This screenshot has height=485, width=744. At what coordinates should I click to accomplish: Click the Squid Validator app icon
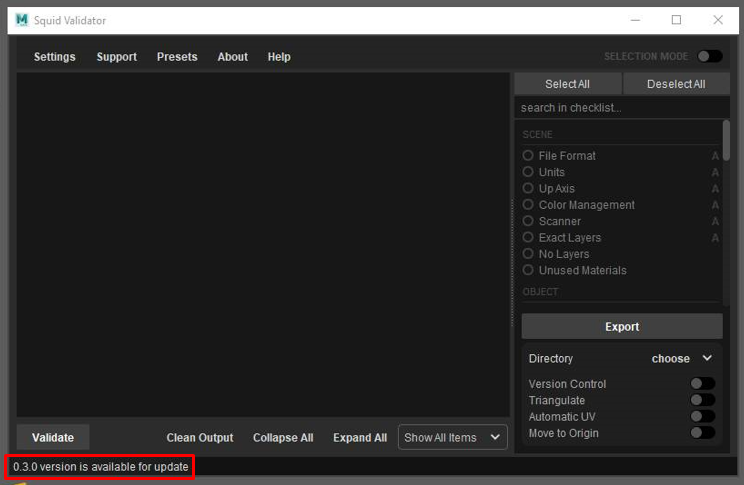tap(22, 20)
